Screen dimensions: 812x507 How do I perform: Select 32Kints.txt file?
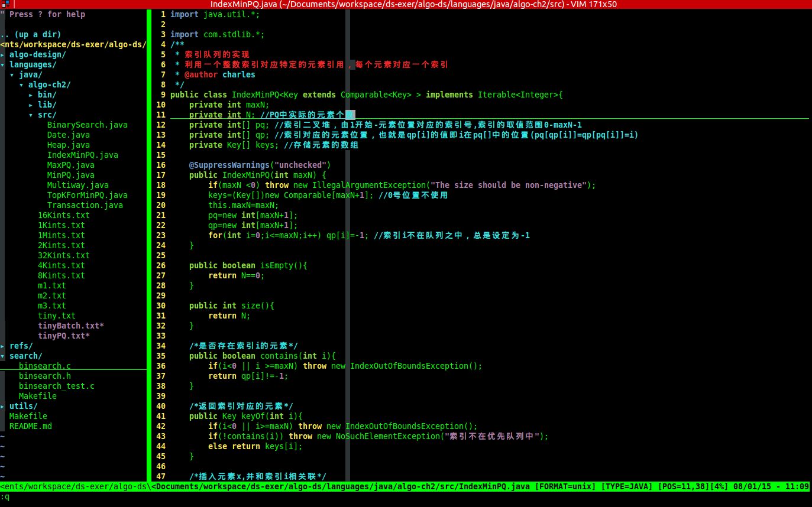63,256
